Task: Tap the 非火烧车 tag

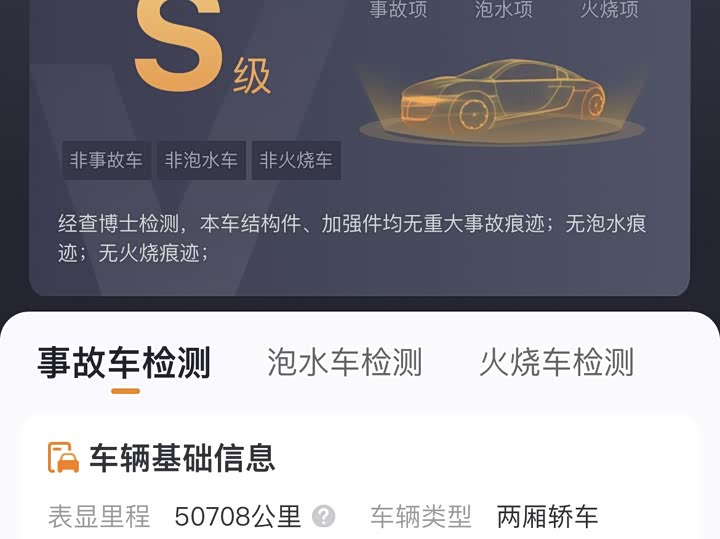Action: pos(296,160)
